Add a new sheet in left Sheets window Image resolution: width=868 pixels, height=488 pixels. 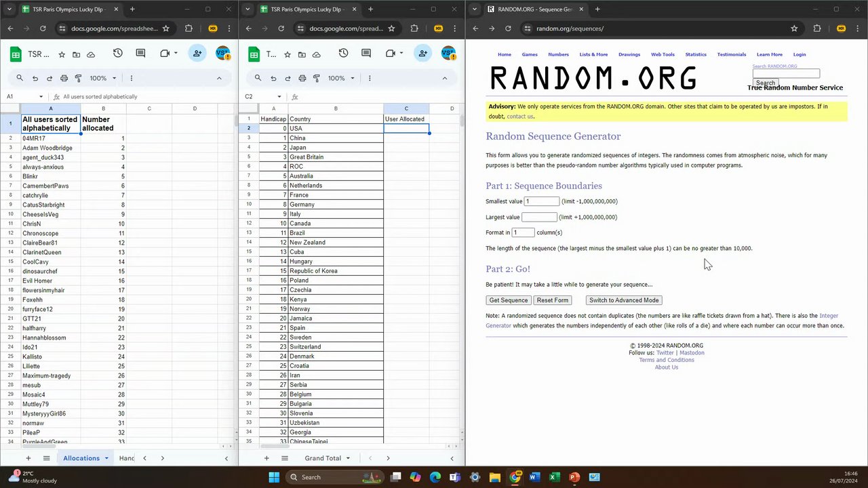28,458
